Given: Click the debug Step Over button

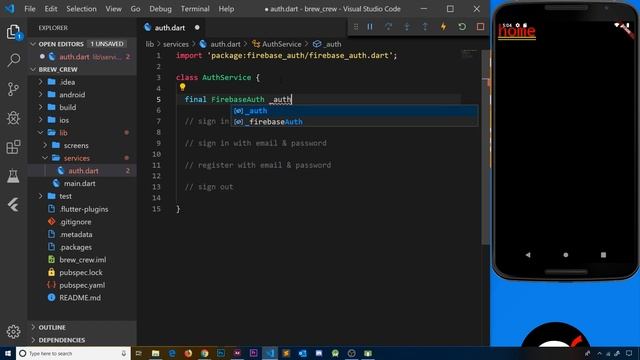Looking at the screenshot, I should [x=388, y=27].
